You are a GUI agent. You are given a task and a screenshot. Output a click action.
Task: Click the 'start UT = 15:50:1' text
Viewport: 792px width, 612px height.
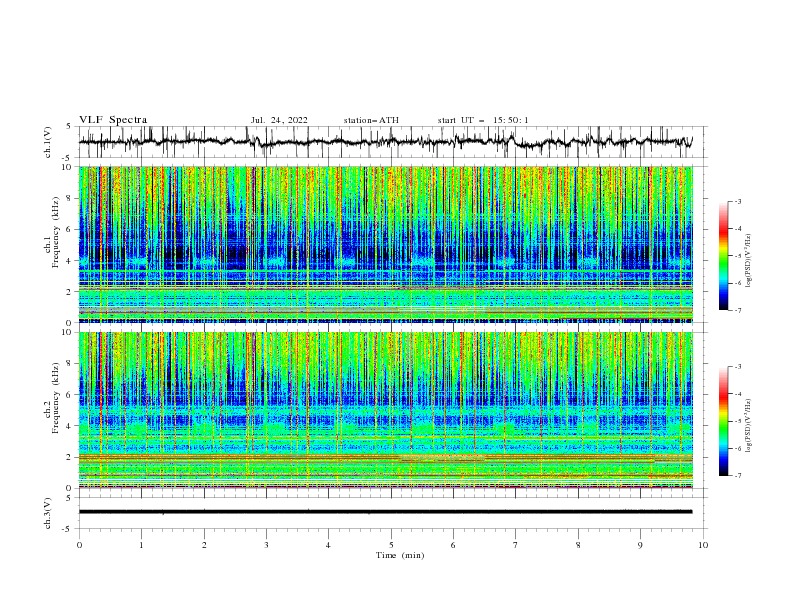(x=482, y=120)
